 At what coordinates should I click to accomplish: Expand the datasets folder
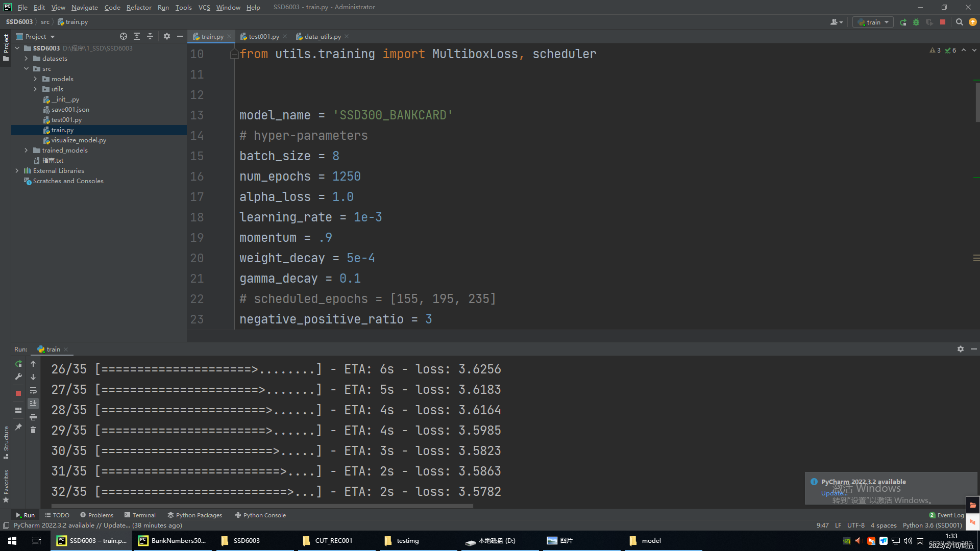(x=26, y=59)
